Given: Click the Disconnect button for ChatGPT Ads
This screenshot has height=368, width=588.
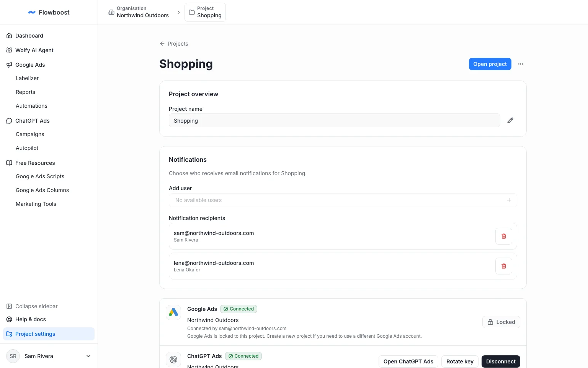Looking at the screenshot, I should [x=501, y=361].
